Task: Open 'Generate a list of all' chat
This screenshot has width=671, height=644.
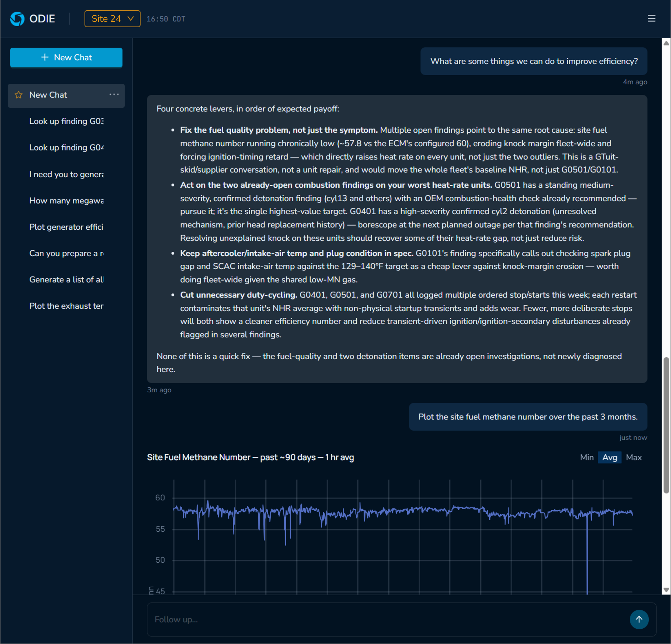Action: (x=66, y=279)
